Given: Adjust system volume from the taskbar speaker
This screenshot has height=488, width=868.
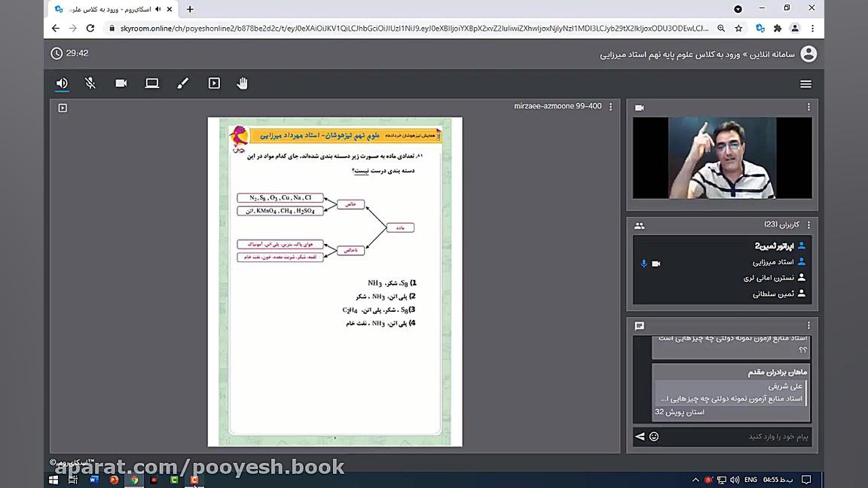Looking at the screenshot, I should click(x=733, y=480).
